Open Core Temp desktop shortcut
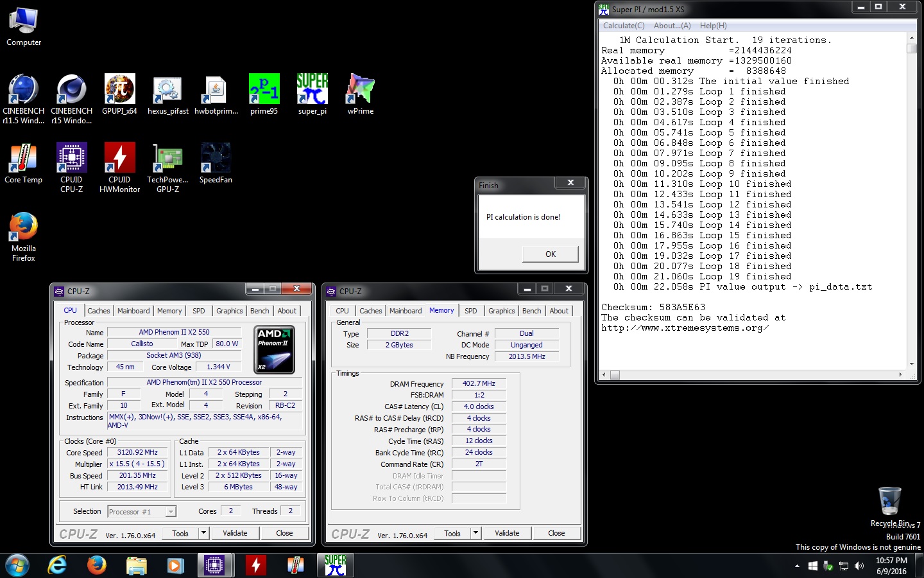This screenshot has width=924, height=578. click(24, 163)
